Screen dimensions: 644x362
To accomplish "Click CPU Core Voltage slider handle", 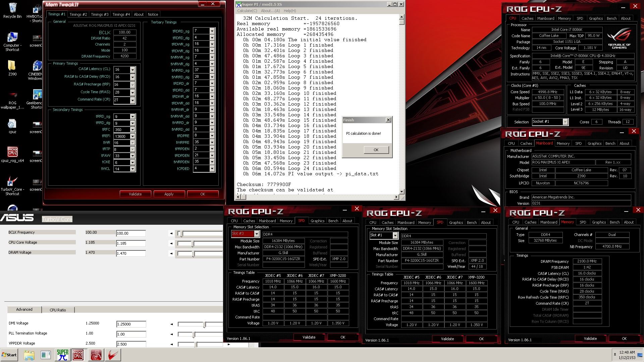I will pos(193,244).
